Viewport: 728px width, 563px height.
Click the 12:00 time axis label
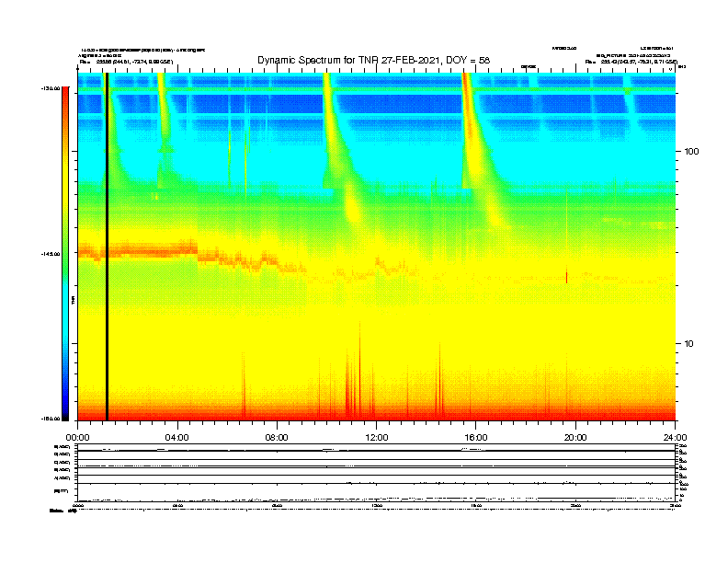coord(377,438)
